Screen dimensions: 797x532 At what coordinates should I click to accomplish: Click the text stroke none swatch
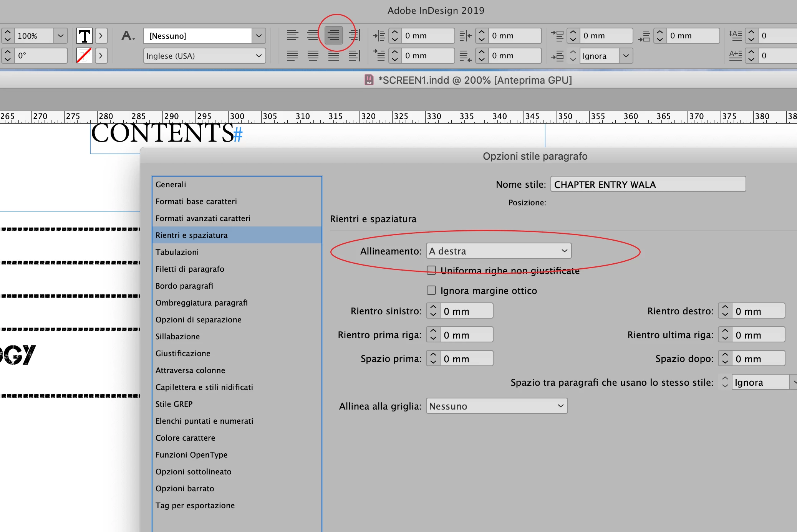84,56
